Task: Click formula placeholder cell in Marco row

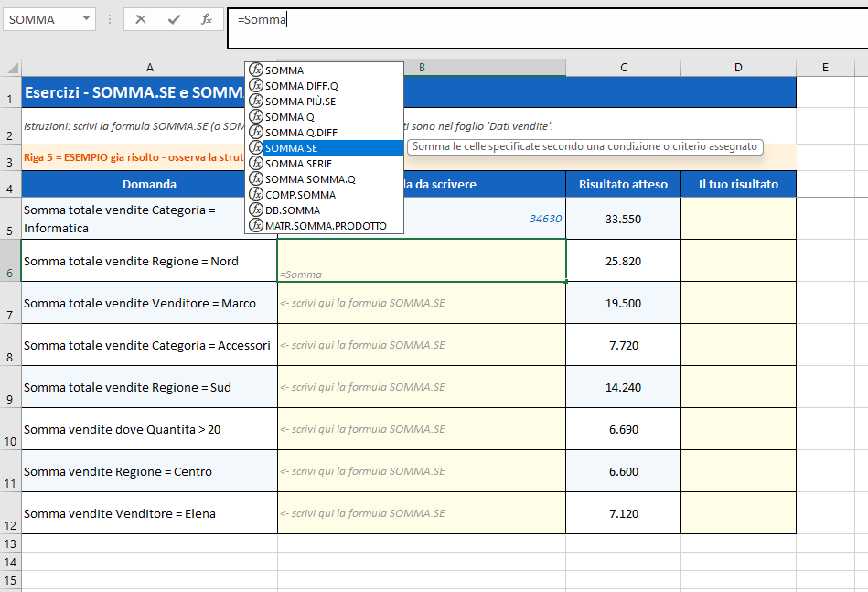Action: coord(422,303)
